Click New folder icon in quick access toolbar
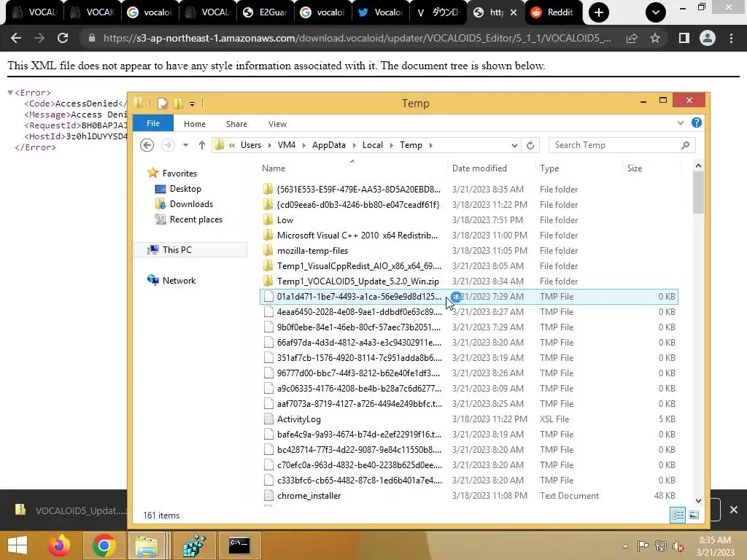The image size is (747, 560). (x=179, y=103)
